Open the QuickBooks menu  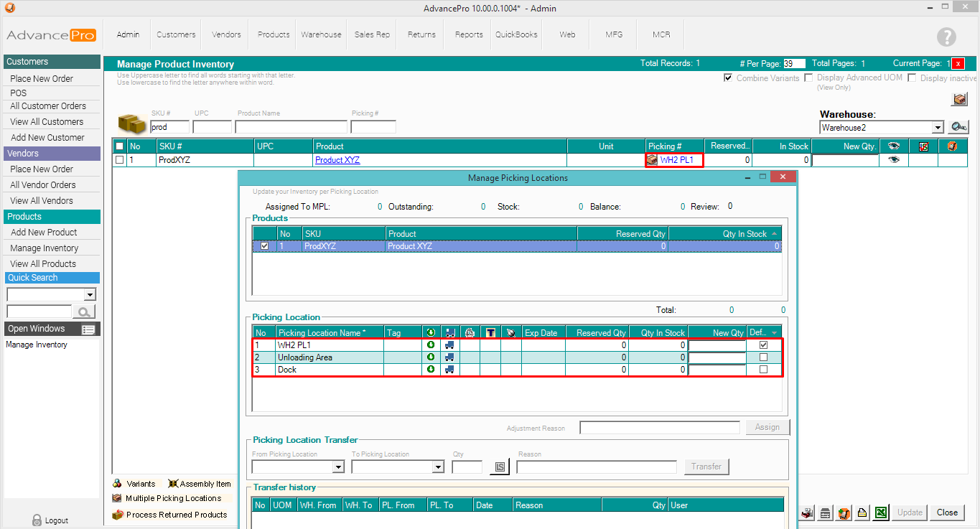(516, 34)
